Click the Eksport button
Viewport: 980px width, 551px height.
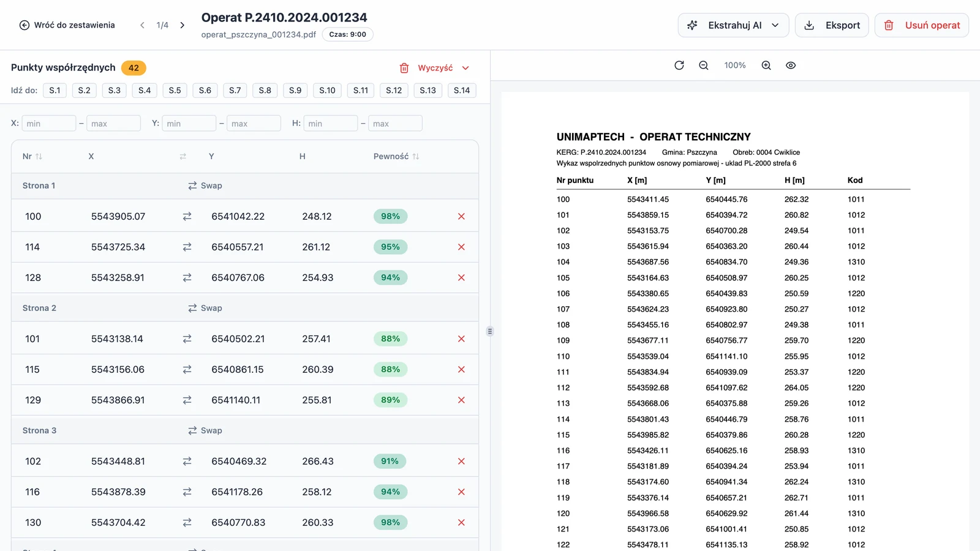[832, 25]
